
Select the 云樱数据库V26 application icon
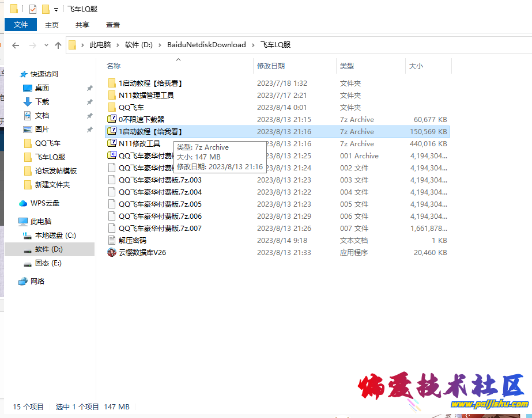click(112, 253)
